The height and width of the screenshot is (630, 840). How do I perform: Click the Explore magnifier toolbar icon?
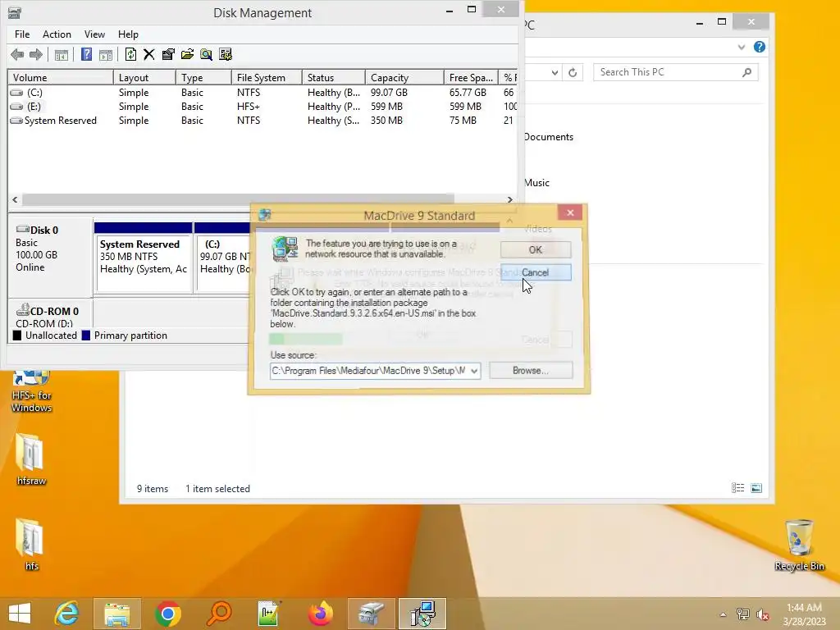[x=206, y=54]
